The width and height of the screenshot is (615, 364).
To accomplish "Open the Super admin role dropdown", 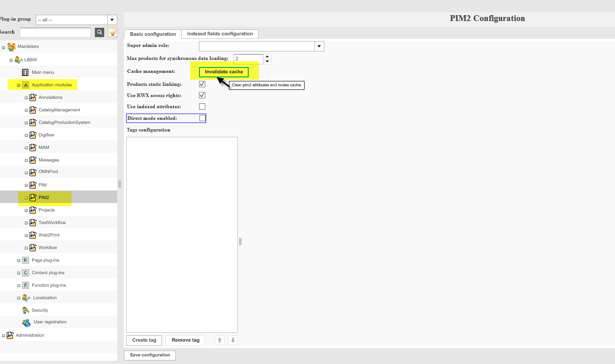I will click(x=319, y=46).
